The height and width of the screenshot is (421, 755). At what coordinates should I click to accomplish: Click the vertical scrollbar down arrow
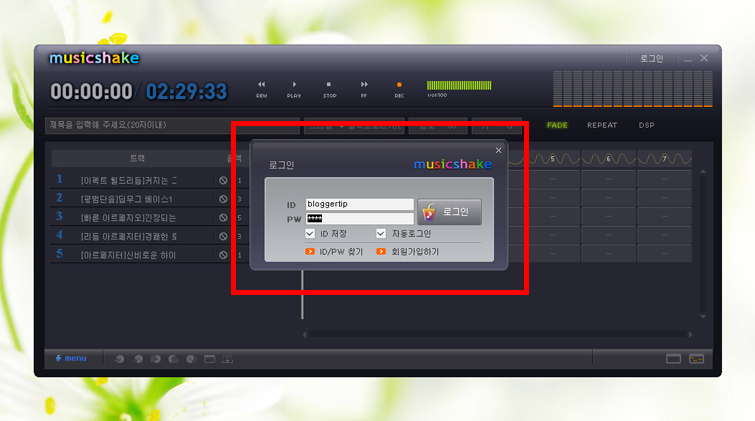[x=703, y=316]
